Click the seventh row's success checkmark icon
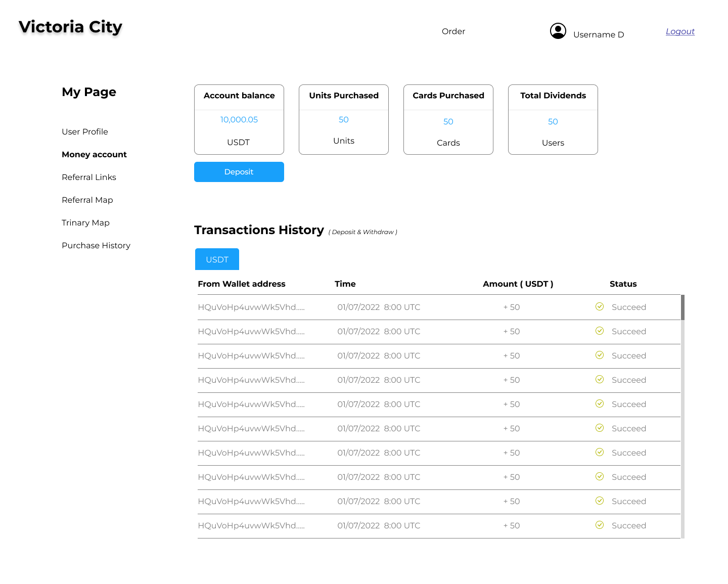 point(600,452)
